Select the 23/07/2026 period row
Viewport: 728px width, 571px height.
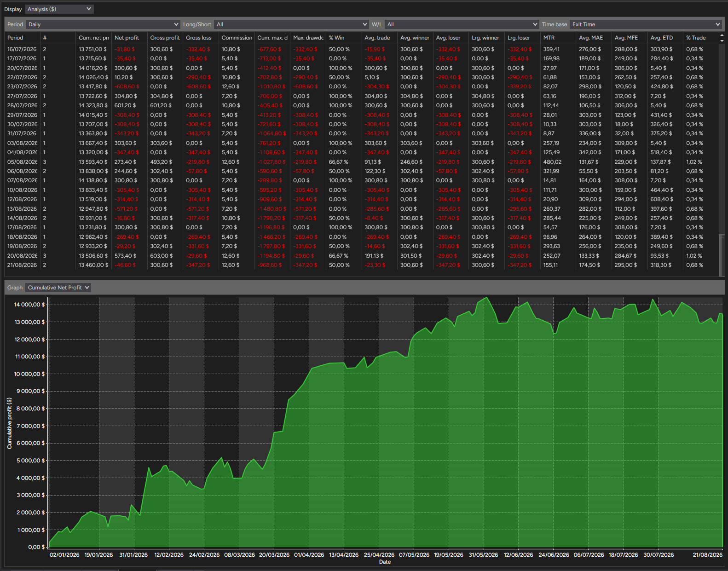coord(361,87)
